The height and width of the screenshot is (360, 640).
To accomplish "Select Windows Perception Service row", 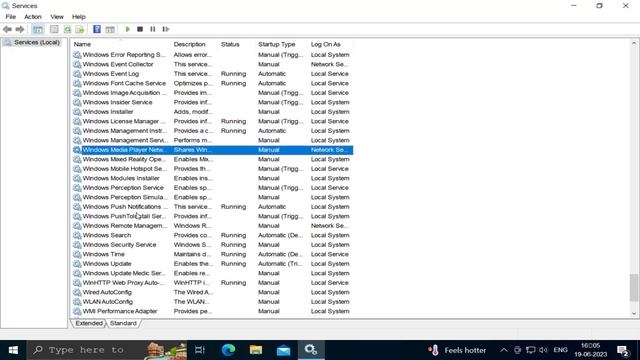I will [x=213, y=188].
